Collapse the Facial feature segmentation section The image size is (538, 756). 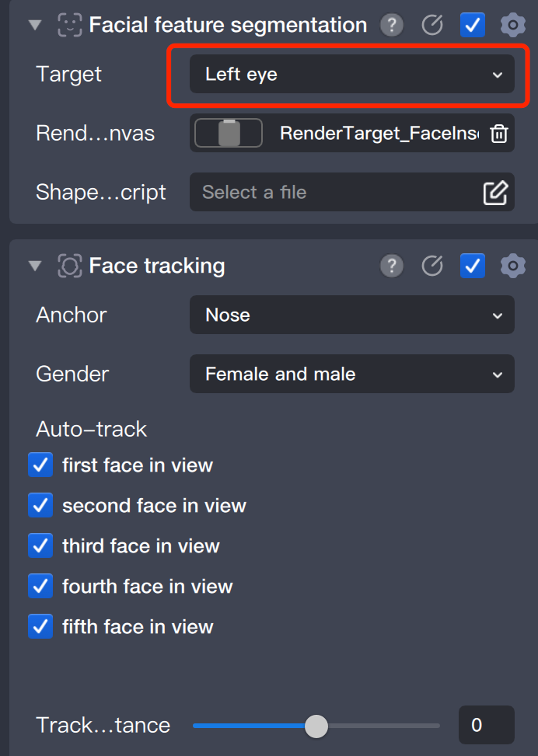pyautogui.click(x=34, y=26)
